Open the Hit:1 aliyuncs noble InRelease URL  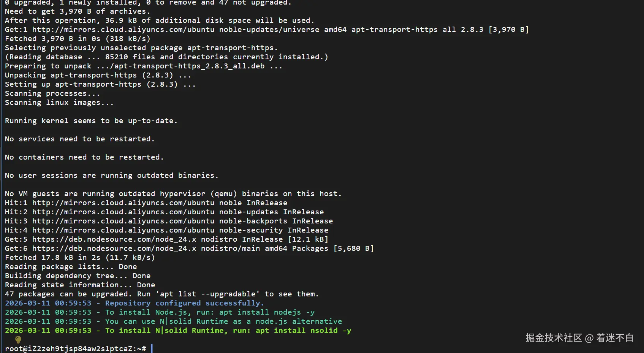click(123, 203)
